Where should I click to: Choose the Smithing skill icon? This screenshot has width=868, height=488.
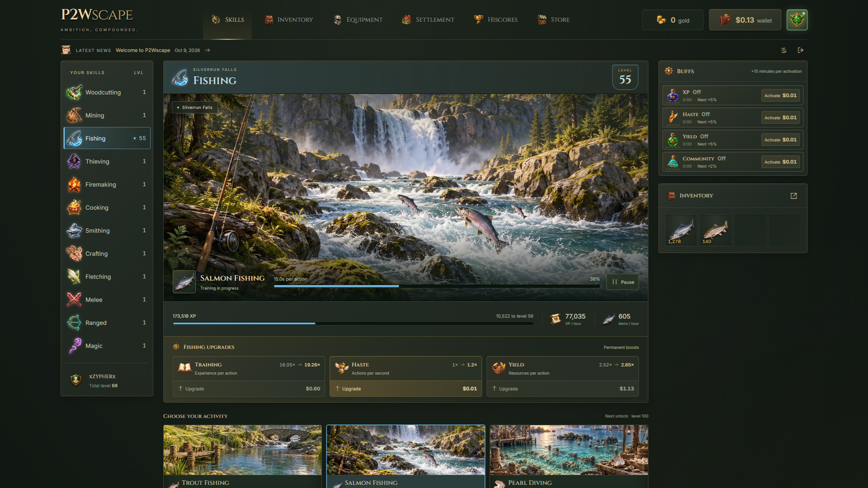click(x=74, y=230)
